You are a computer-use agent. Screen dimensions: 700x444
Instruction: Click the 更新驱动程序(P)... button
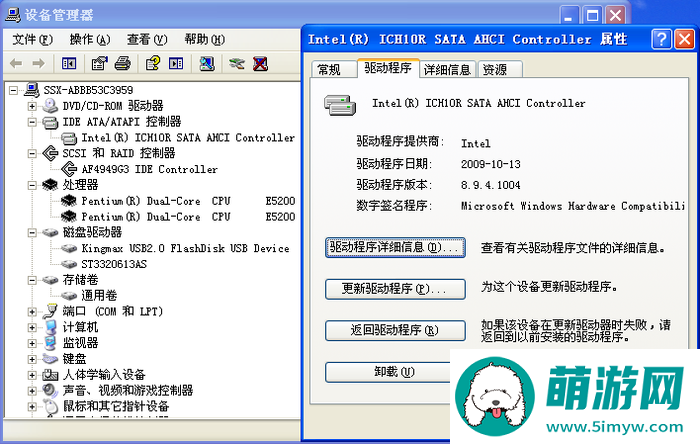coord(395,289)
